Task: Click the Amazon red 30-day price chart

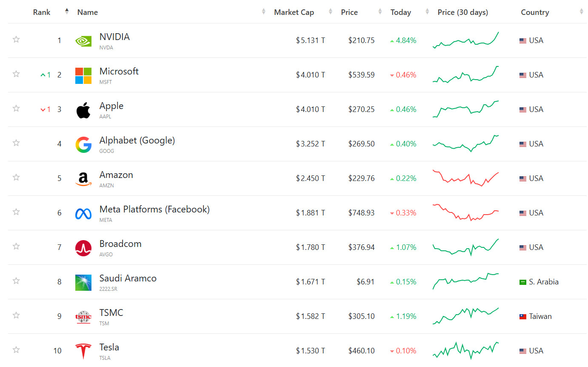Action: click(x=465, y=178)
